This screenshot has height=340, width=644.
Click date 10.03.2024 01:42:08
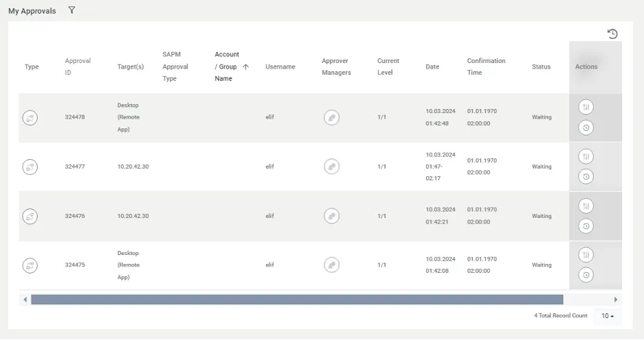(441, 265)
